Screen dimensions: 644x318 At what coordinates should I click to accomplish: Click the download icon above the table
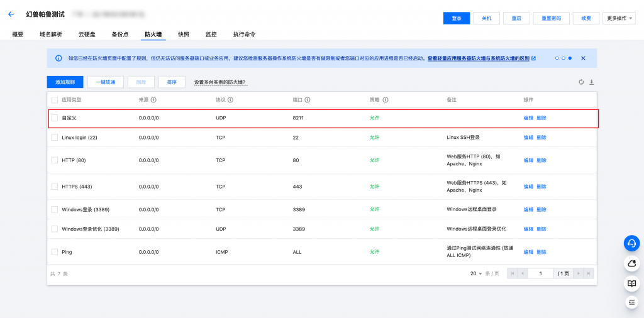pos(591,82)
